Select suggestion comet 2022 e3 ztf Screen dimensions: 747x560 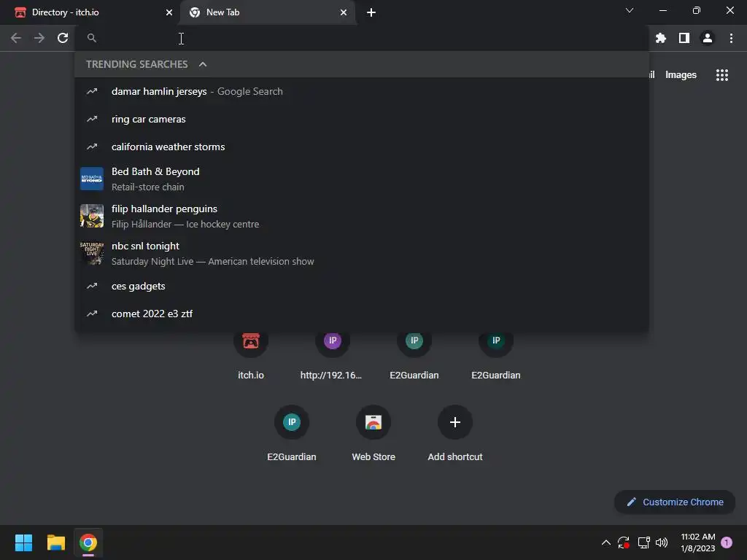(362, 314)
